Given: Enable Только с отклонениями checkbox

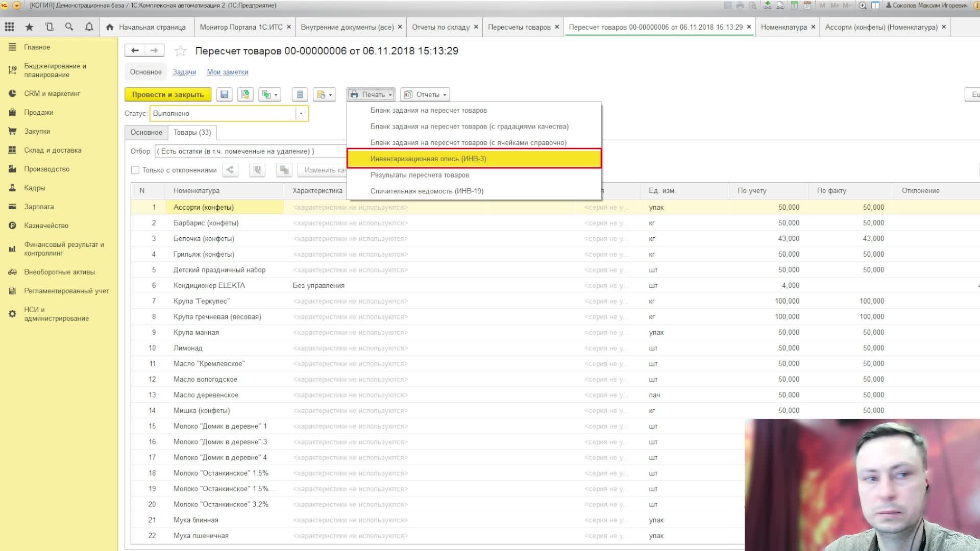Looking at the screenshot, I should [x=135, y=170].
